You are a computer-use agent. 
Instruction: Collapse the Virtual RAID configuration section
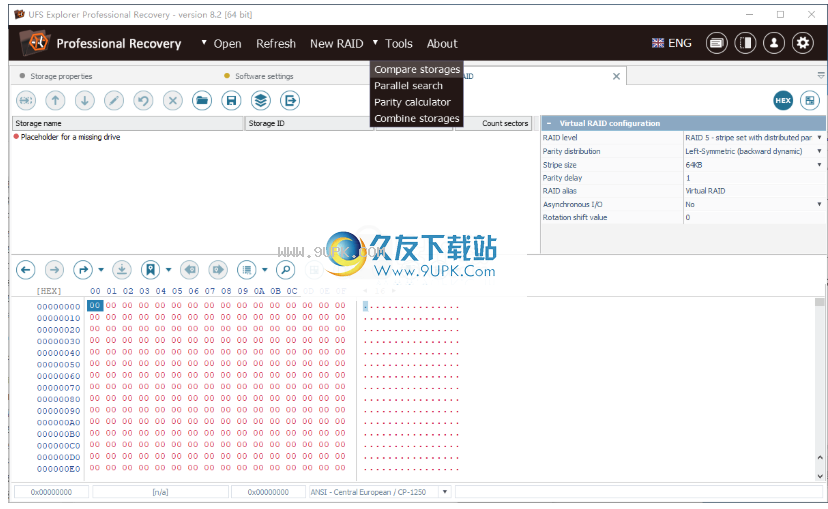tap(549, 123)
